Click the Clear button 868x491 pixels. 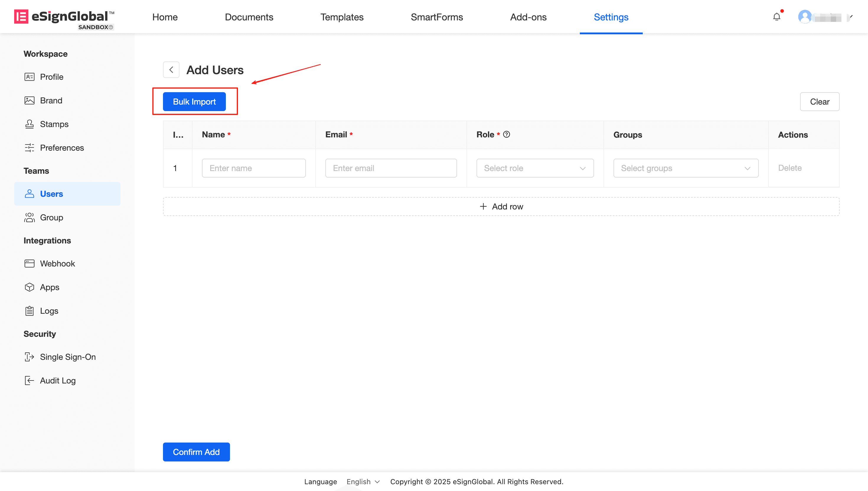point(819,102)
